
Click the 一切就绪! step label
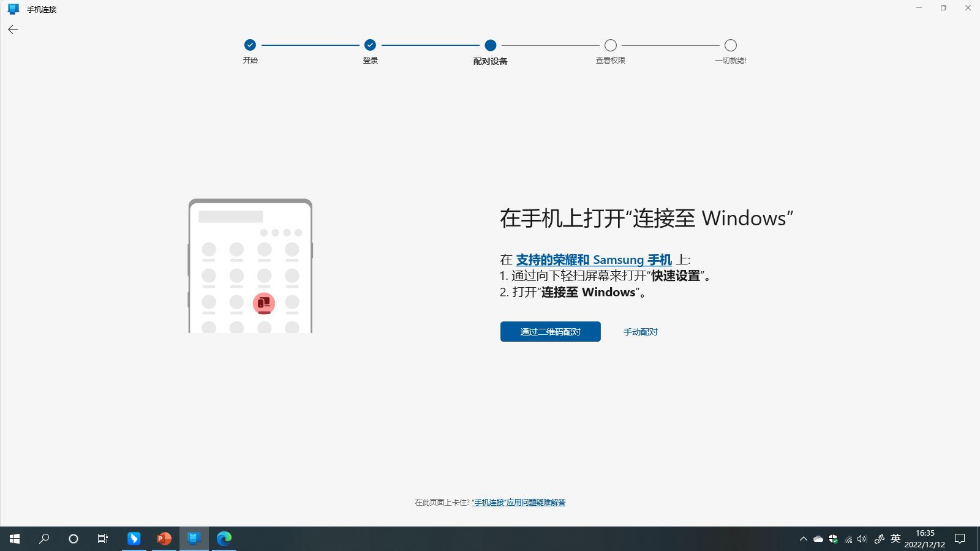pyautogui.click(x=731, y=61)
